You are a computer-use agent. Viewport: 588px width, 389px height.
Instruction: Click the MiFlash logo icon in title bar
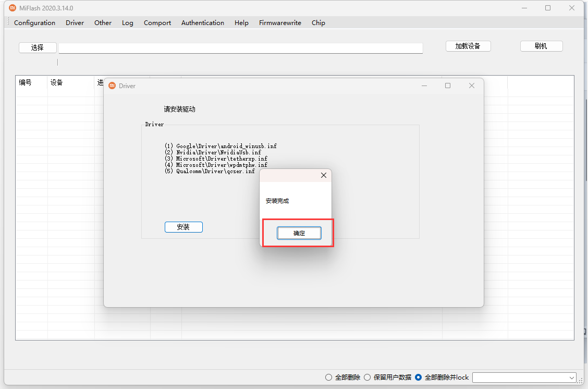click(x=13, y=8)
